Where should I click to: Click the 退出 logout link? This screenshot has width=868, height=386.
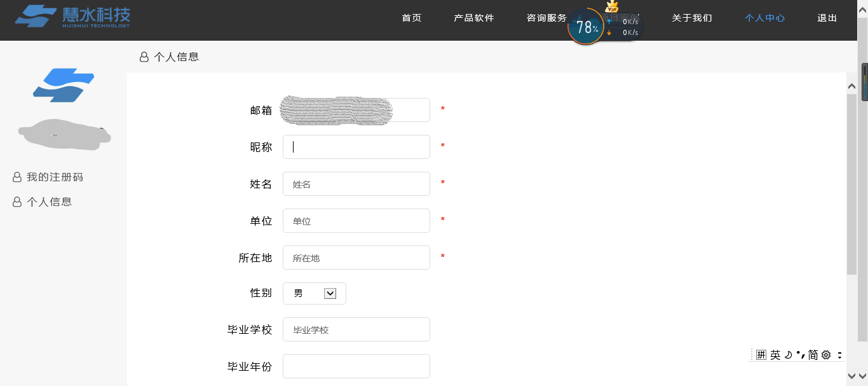(x=826, y=18)
